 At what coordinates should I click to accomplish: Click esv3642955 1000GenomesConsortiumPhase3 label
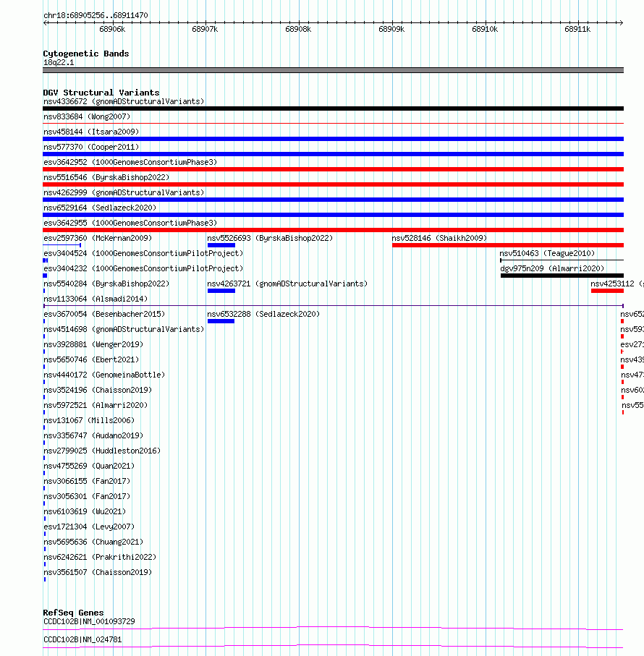(130, 223)
